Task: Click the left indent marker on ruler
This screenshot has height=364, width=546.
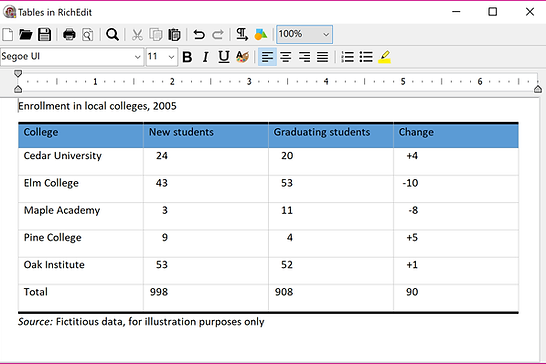Action: point(18,89)
